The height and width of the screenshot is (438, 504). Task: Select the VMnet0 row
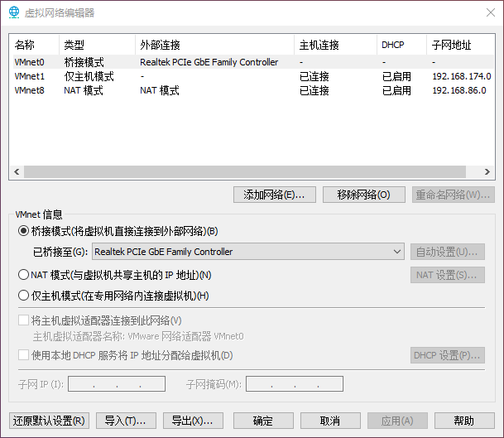click(252, 62)
